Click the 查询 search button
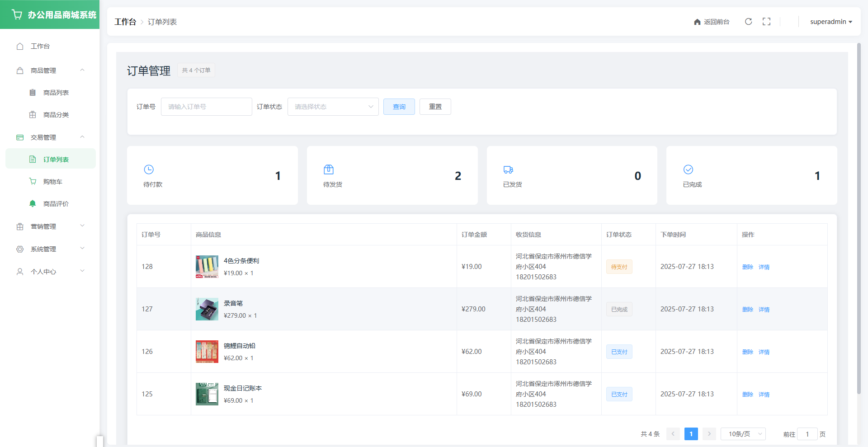Image resolution: width=868 pixels, height=447 pixels. pyautogui.click(x=399, y=107)
